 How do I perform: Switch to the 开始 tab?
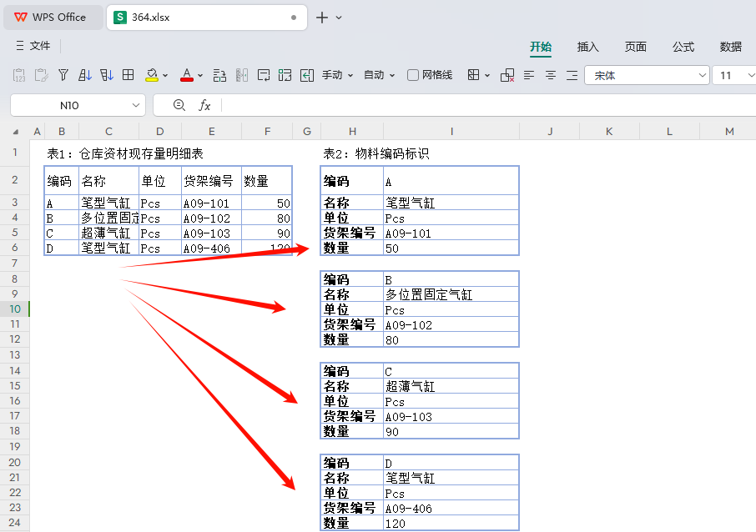tap(541, 47)
